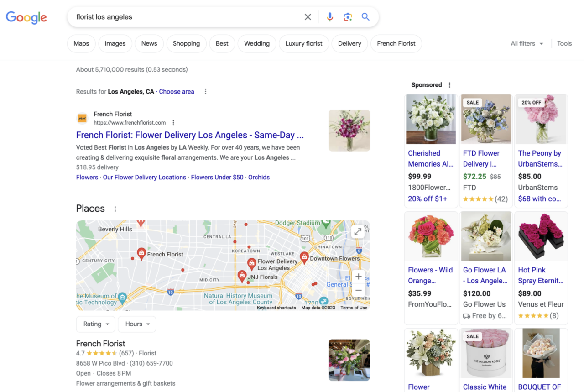Open the Rating filter dropdown

pos(96,324)
